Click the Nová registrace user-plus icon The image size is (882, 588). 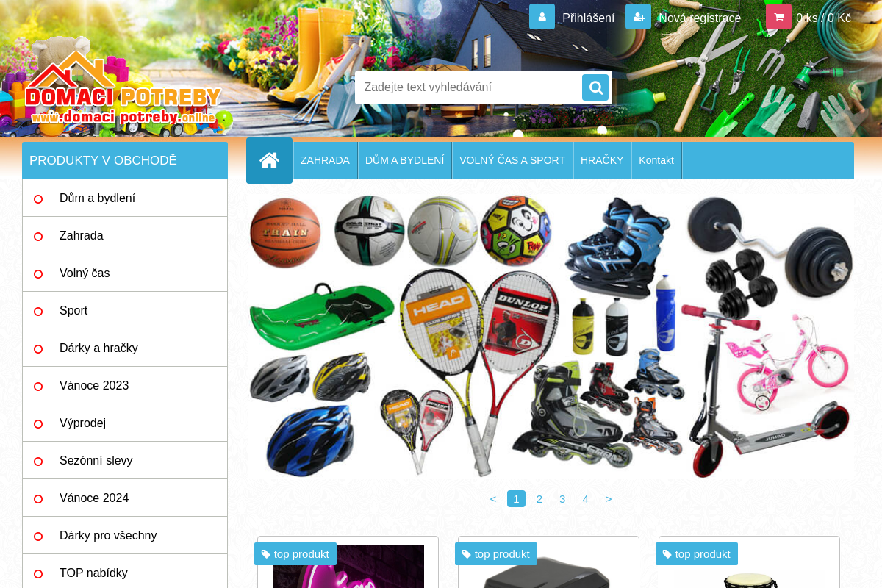[x=638, y=16]
